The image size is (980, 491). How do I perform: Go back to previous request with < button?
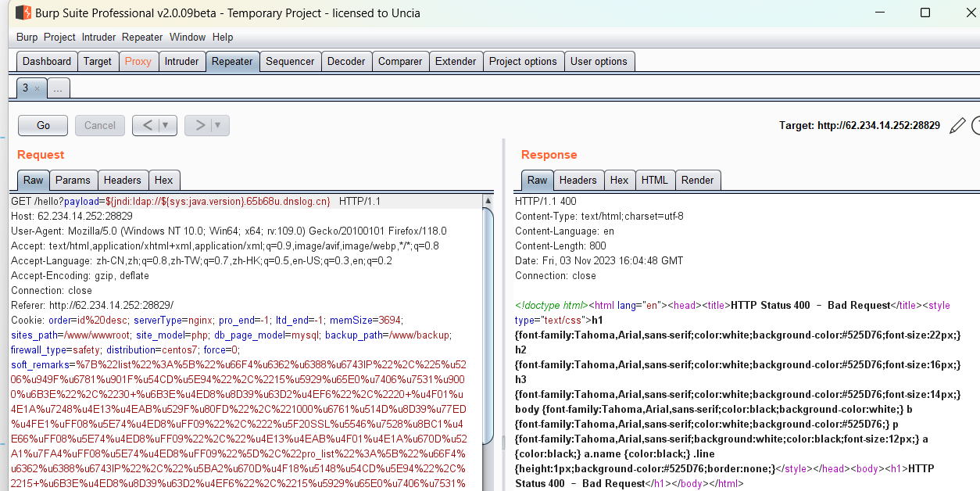pyautogui.click(x=148, y=125)
